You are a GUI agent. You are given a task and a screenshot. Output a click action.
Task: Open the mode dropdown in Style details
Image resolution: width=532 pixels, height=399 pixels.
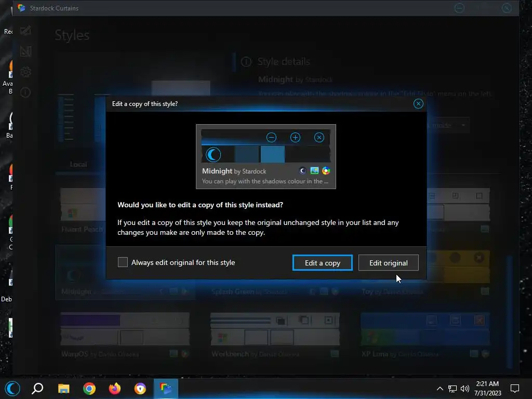[447, 125]
